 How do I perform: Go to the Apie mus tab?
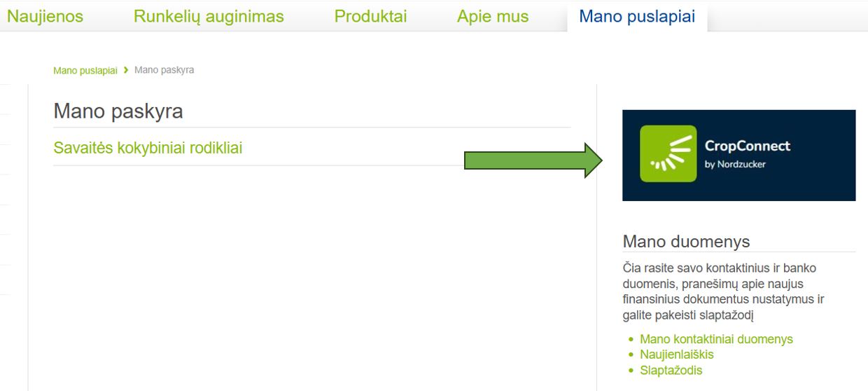click(x=493, y=16)
